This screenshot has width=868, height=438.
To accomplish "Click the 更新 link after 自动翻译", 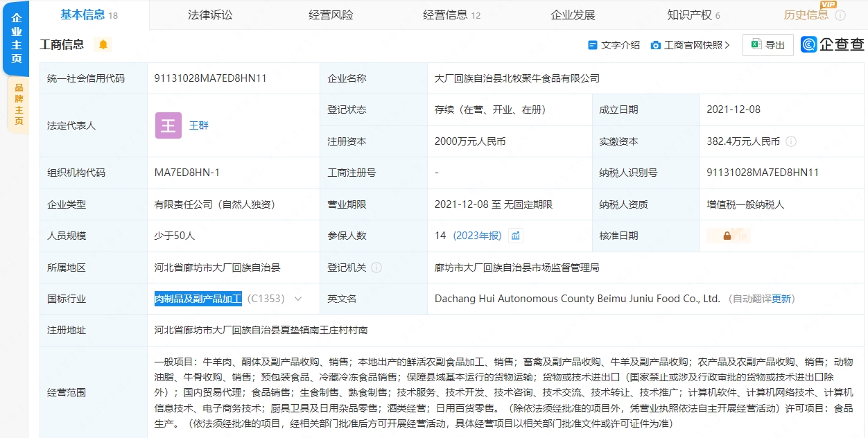I will pos(781,299).
